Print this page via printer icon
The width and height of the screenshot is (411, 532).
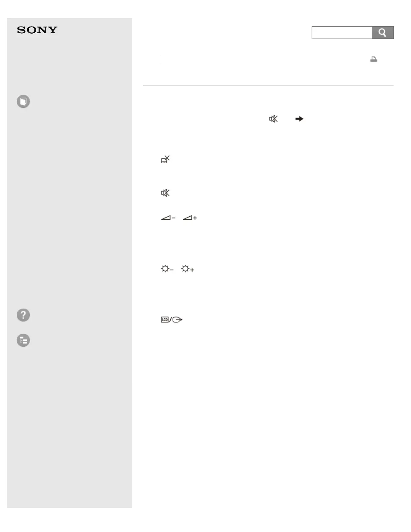(373, 59)
